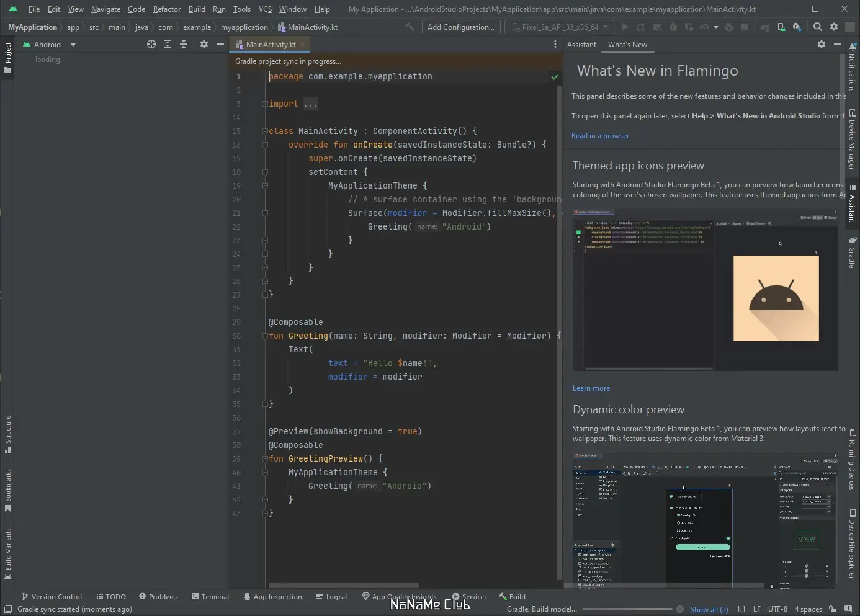
Task: Open the Notifications side panel
Action: click(852, 68)
